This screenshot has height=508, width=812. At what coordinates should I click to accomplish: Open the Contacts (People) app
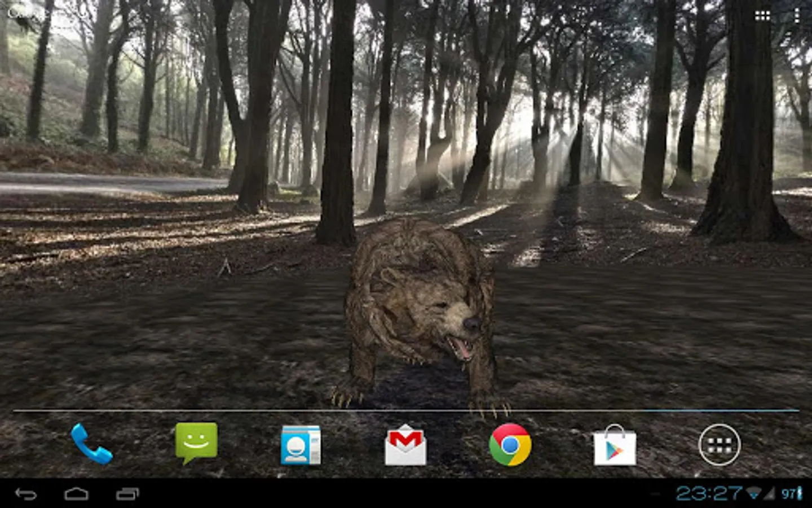coord(301,445)
